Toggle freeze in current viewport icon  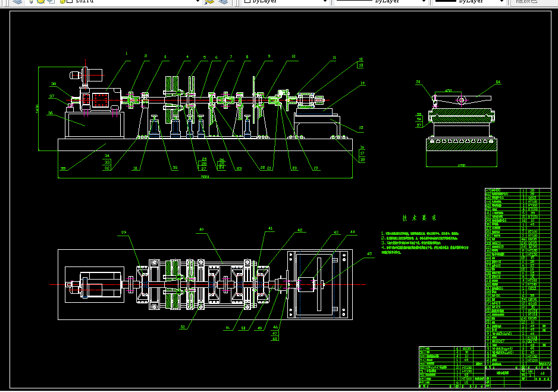click(x=51, y=1)
